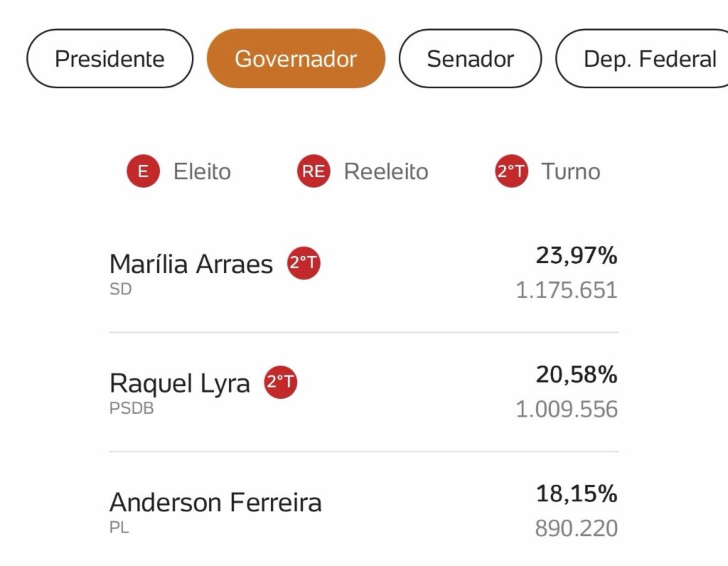The width and height of the screenshot is (728, 566).
Task: Click the 2°T badge beside Marília Arraes
Action: tap(304, 263)
